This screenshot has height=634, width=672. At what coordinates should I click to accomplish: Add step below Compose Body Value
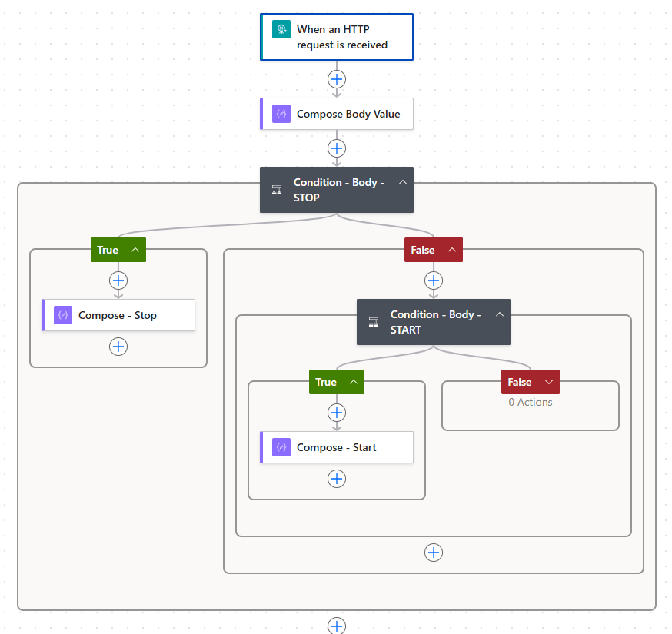point(337,148)
